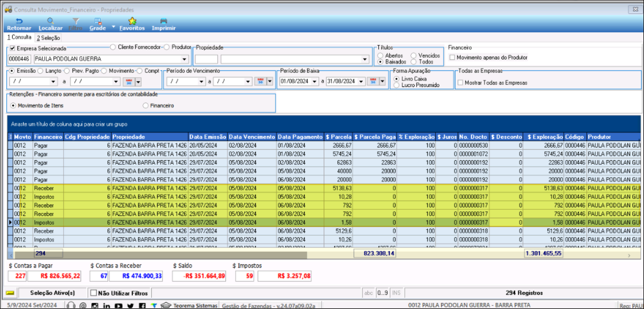Check Mostrar Todas as Empresas

point(461,82)
